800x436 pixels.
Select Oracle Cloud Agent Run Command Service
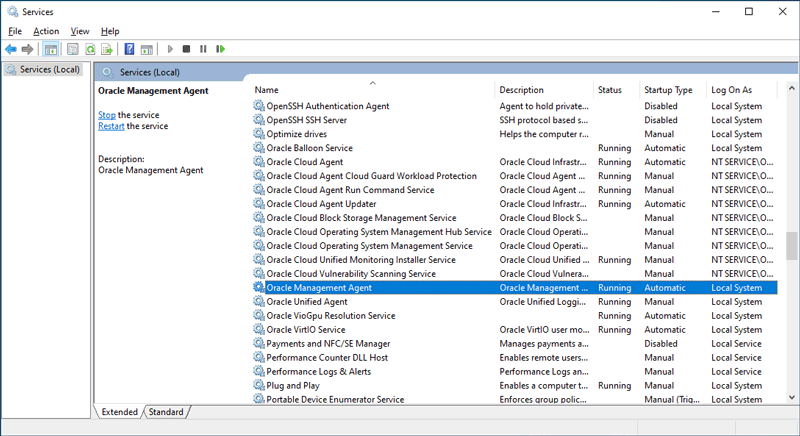pyautogui.click(x=515, y=190)
